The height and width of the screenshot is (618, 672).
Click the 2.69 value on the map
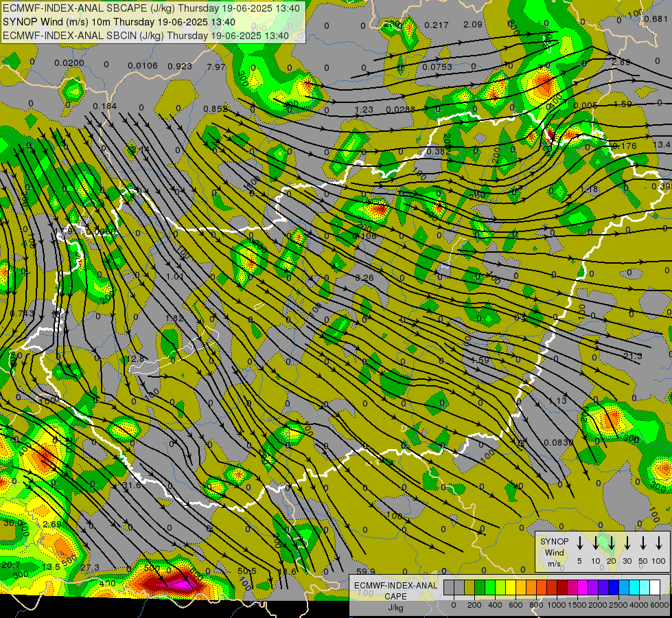tap(52, 525)
